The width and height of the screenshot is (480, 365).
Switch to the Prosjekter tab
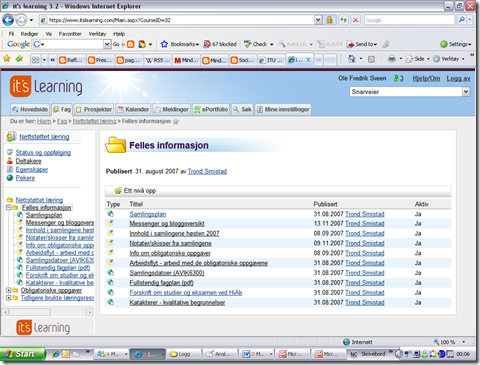(94, 109)
